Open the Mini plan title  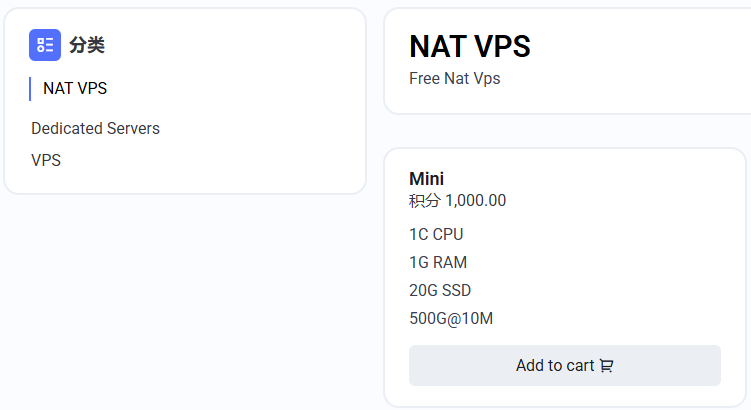click(x=426, y=179)
